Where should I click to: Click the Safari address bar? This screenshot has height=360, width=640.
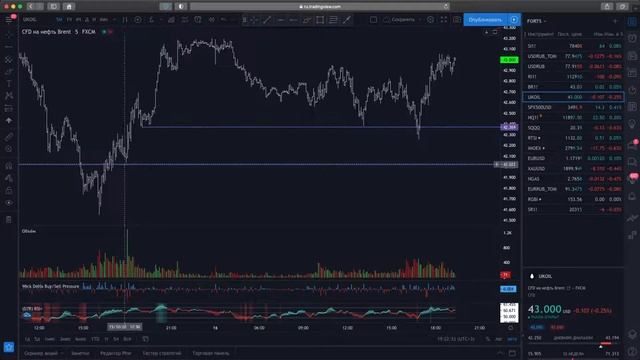click(x=320, y=6)
